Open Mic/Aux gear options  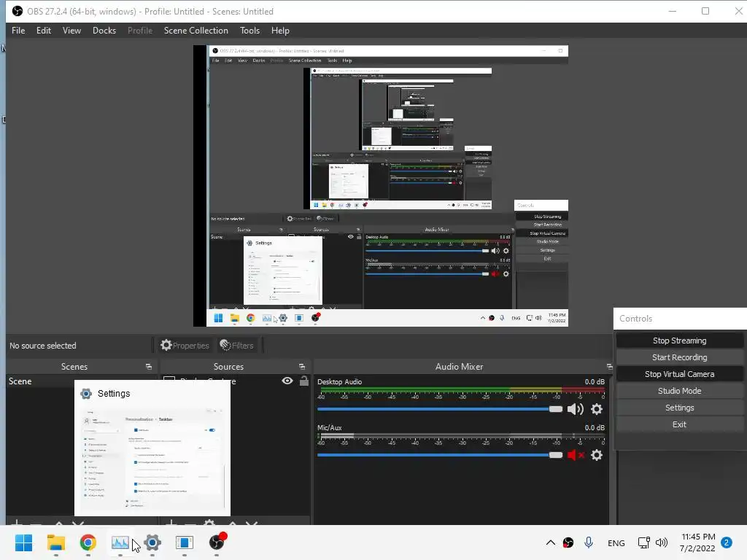597,455
